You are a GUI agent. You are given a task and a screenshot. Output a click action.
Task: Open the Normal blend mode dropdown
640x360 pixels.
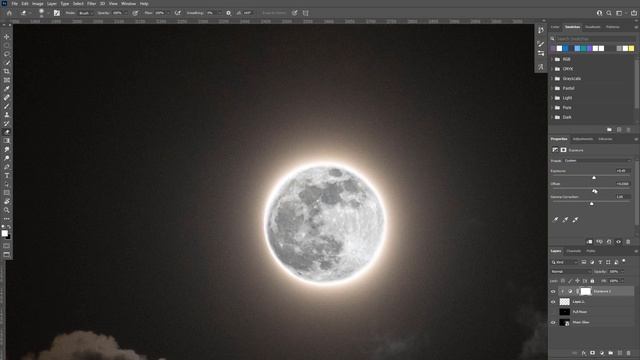(x=571, y=271)
